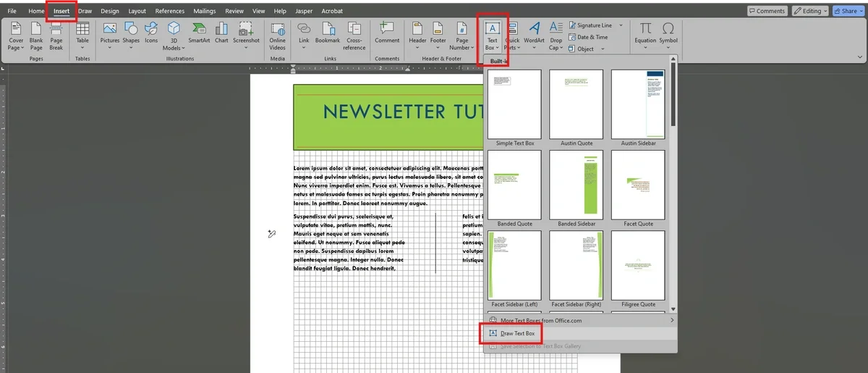Open the Mailings tab

[x=205, y=11]
